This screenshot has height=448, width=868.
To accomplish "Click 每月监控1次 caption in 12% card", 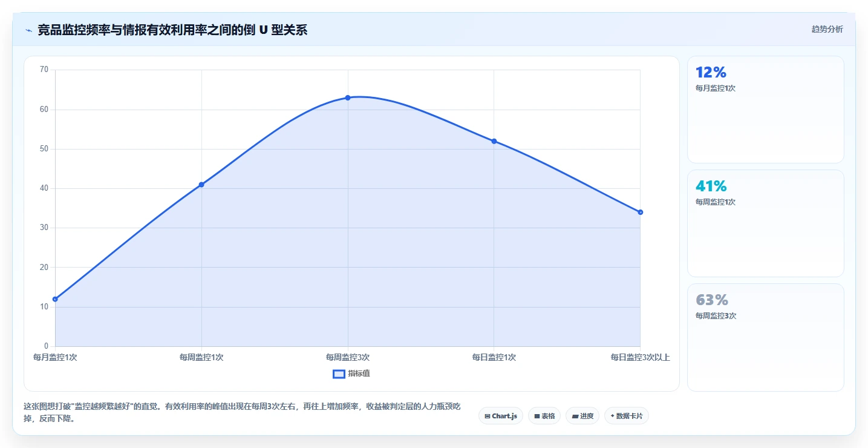I will 716,88.
